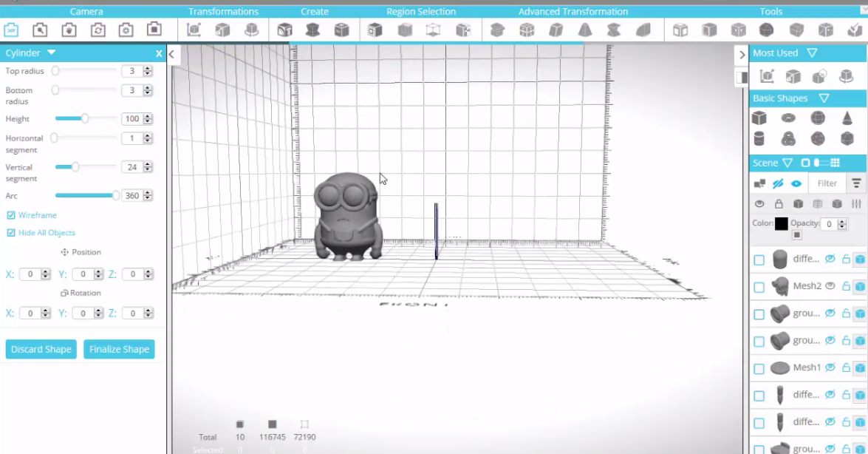Click the crossed-out eye icon beside Filter
The width and height of the screenshot is (868, 454).
(778, 183)
